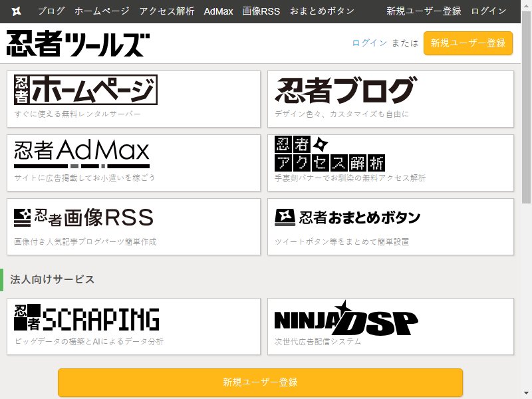
Task: Click the blue ログイン link below top bar
Action: (369, 43)
